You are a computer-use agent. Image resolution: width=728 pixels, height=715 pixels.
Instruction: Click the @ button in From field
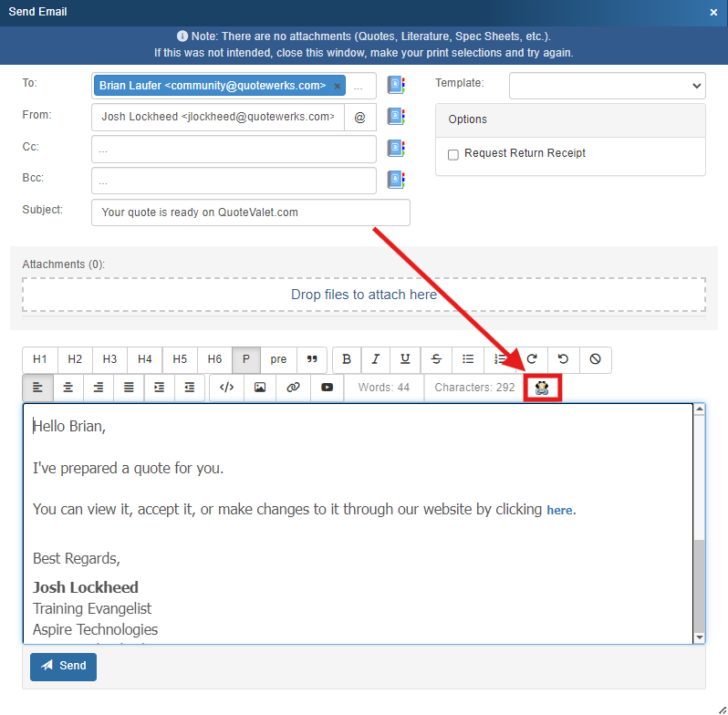pos(359,118)
